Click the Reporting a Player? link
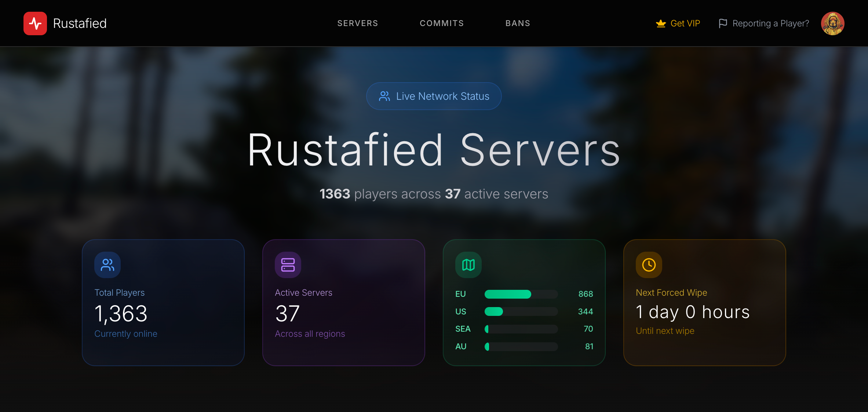868x412 pixels. tap(770, 23)
